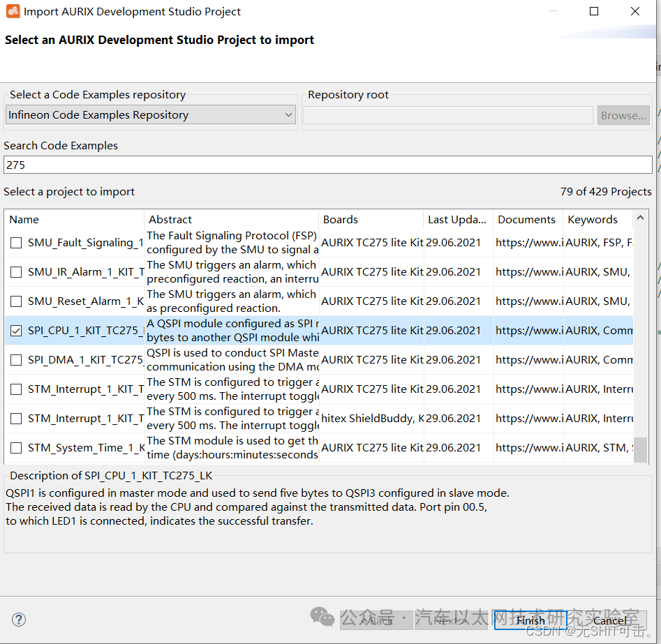Sort by Last Updated column header

[457, 219]
